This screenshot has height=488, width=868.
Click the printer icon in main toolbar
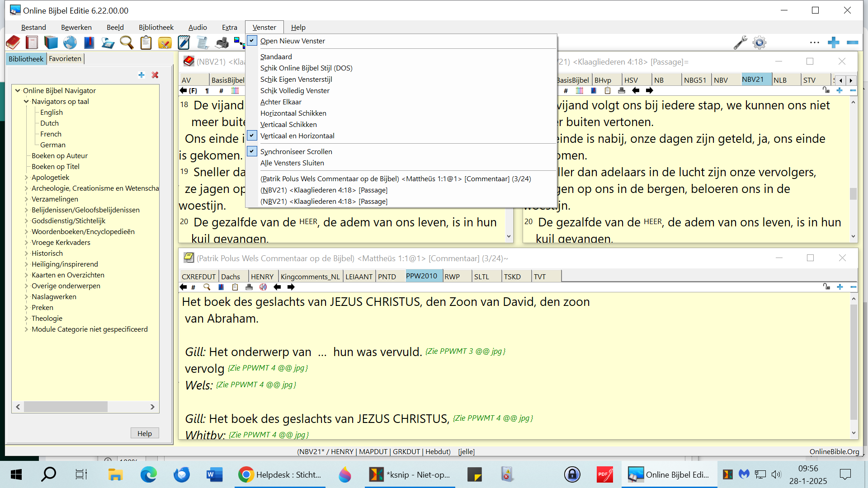(222, 42)
